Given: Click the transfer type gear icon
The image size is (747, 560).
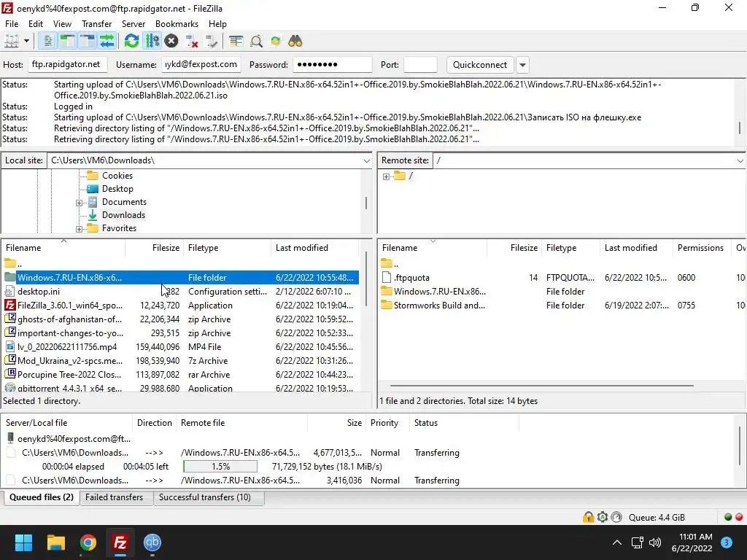Looking at the screenshot, I should pos(602,517).
